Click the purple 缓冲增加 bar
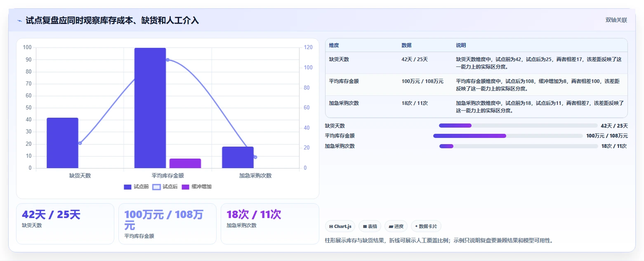This screenshot has height=261, width=644. click(185, 163)
